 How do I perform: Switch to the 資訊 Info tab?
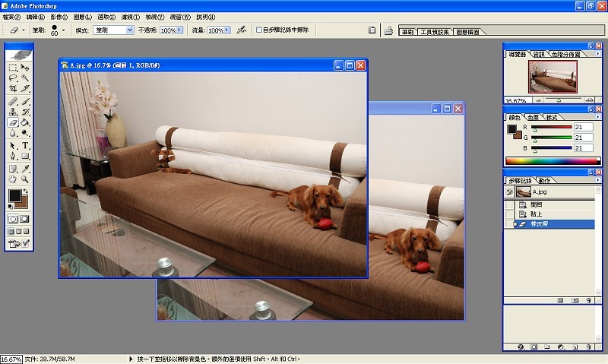539,54
